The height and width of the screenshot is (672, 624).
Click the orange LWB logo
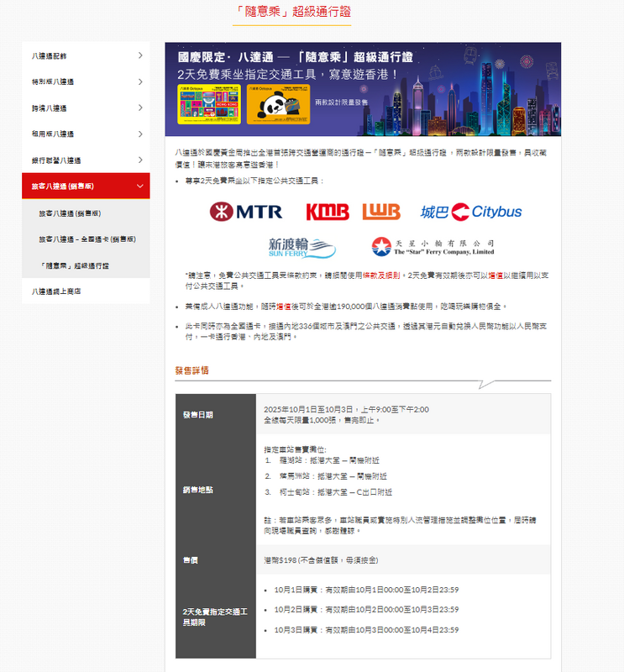(381, 212)
